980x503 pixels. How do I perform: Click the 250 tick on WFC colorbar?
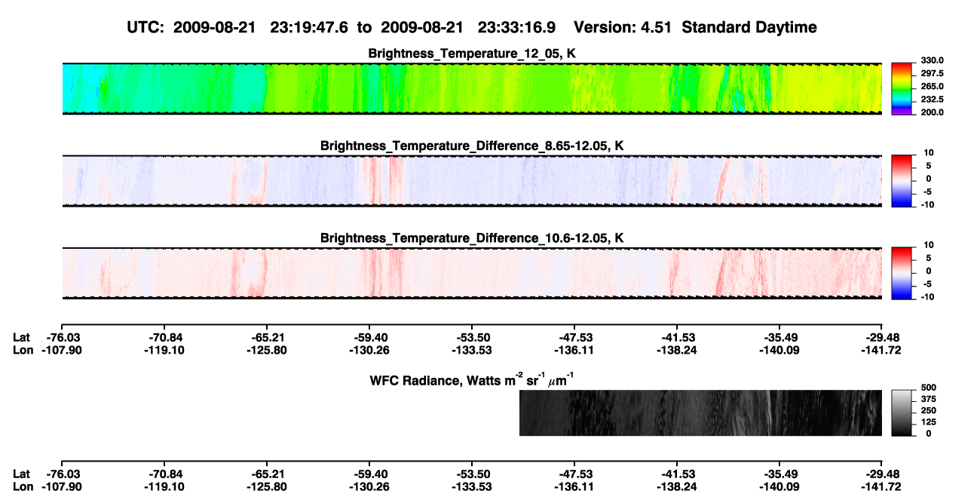[928, 411]
